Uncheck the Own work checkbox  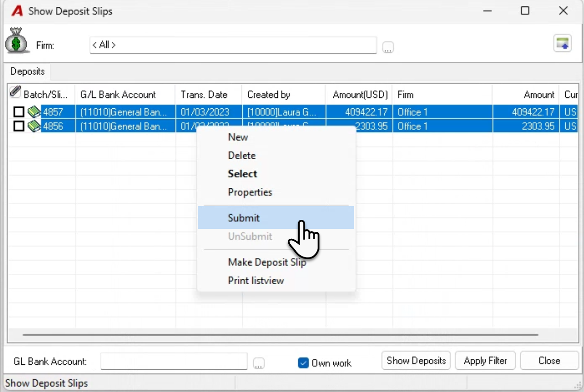[303, 363]
